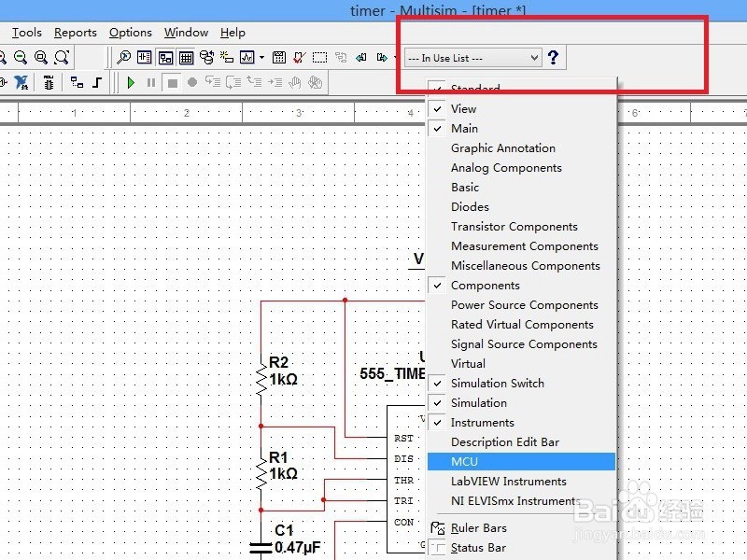747x560 pixels.
Task: Click Back Annotate from Ultiboard icon
Action: tap(361, 58)
